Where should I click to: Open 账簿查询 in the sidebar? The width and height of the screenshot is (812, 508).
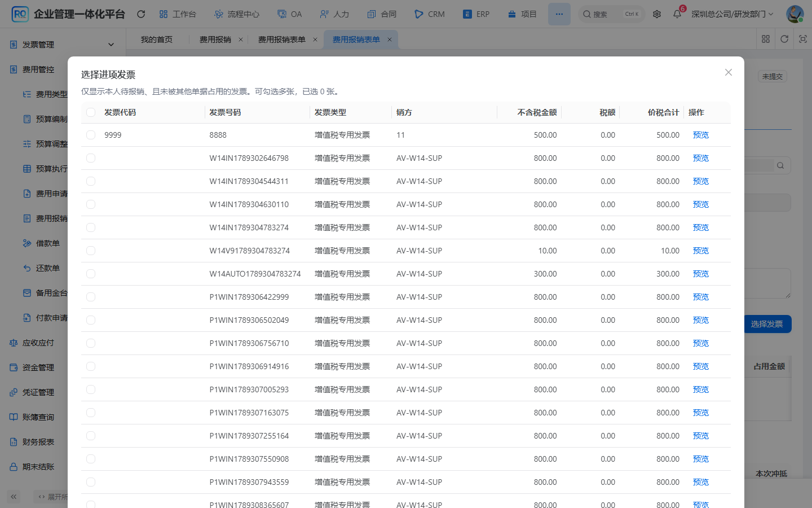point(37,417)
